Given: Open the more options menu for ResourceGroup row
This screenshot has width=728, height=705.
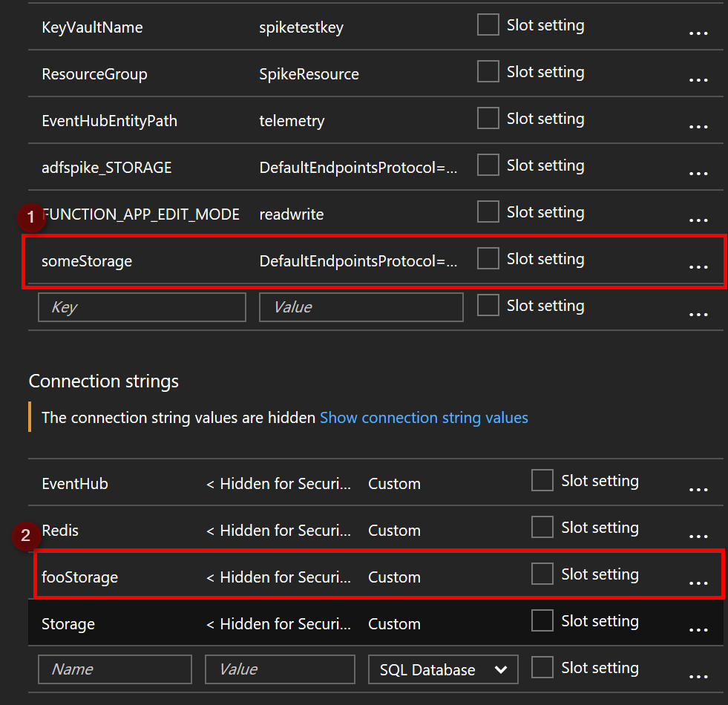Looking at the screenshot, I should (x=698, y=80).
